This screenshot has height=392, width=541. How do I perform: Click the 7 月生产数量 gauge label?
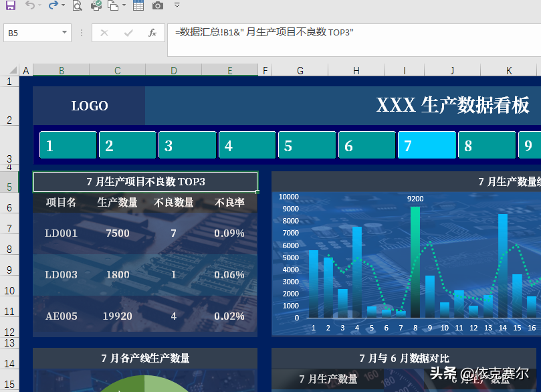(x=328, y=379)
